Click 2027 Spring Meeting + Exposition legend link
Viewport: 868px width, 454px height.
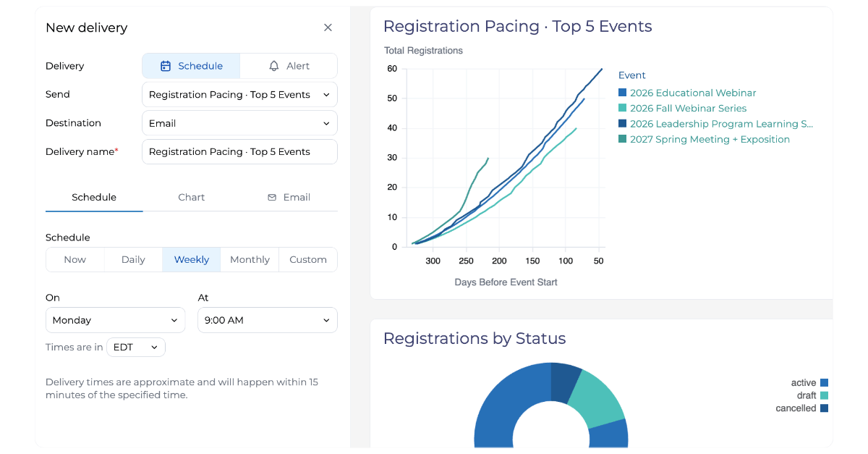[710, 140]
